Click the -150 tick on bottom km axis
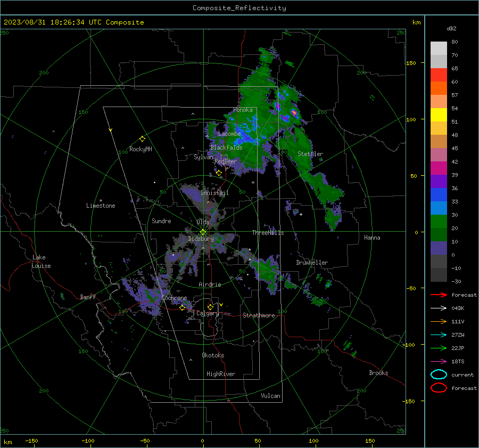The width and height of the screenshot is (479, 448). pyautogui.click(x=31, y=441)
